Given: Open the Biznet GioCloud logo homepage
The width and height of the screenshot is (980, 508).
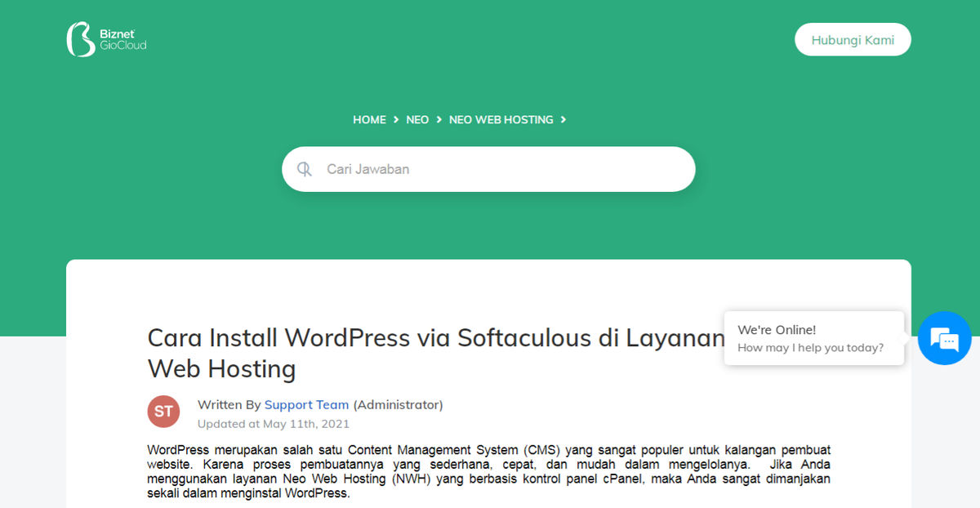Looking at the screenshot, I should [x=106, y=39].
